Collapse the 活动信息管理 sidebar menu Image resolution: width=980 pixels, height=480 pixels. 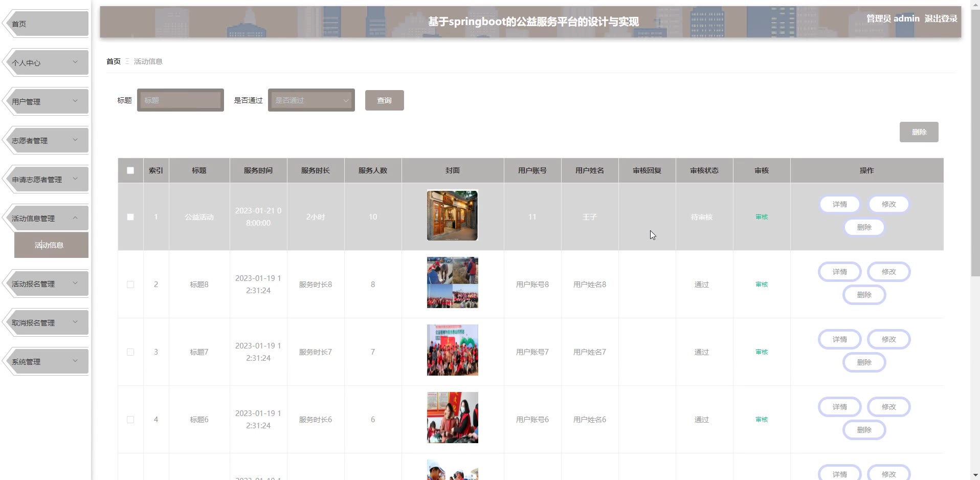coord(46,219)
